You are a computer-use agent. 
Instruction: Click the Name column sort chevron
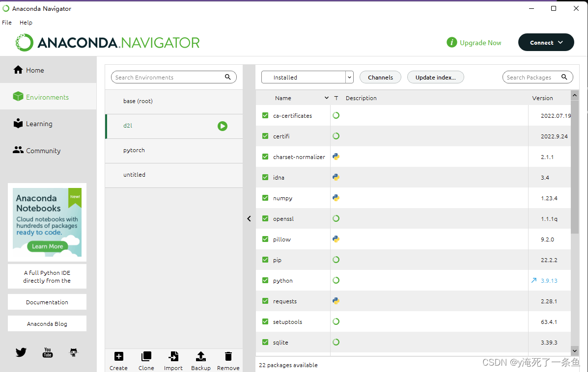[x=327, y=98]
